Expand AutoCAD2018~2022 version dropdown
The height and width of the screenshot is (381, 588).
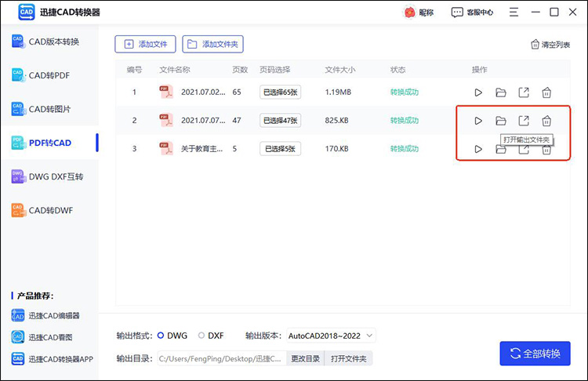point(331,336)
